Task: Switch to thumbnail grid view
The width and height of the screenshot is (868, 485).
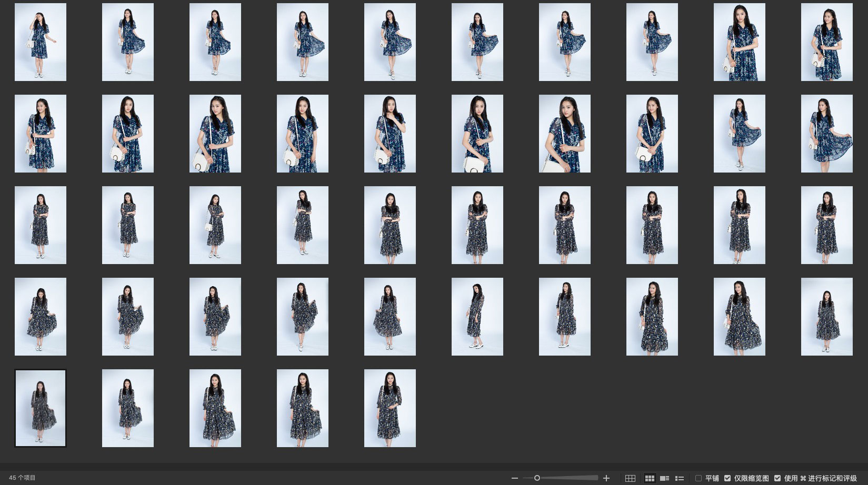Action: click(x=650, y=478)
